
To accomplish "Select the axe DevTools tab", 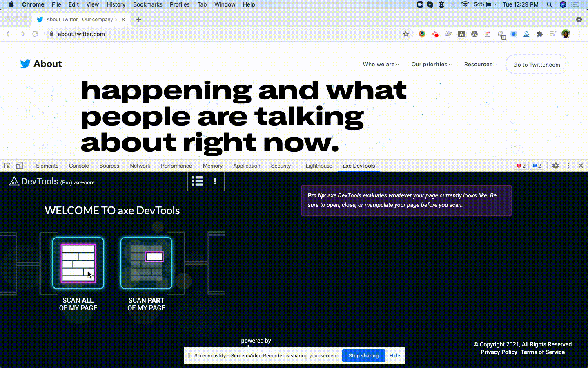I will [359, 166].
